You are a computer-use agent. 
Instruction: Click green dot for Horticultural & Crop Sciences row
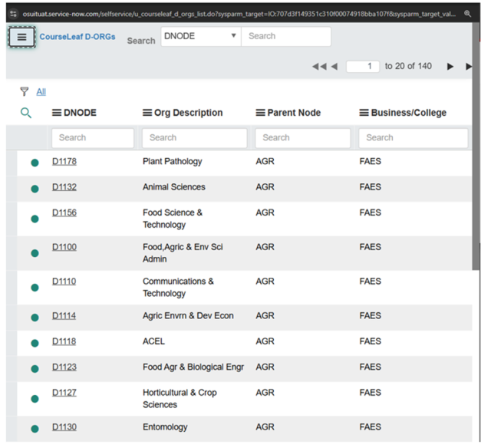pos(35,399)
